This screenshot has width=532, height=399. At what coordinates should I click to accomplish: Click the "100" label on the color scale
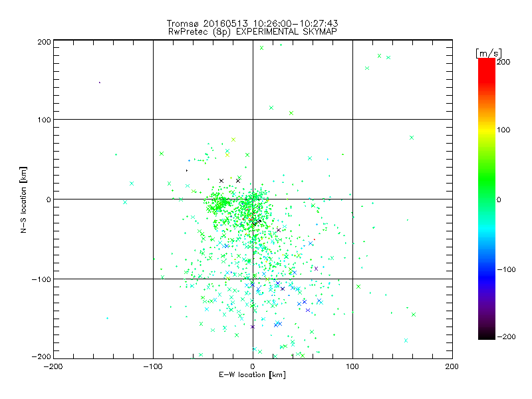(x=503, y=130)
